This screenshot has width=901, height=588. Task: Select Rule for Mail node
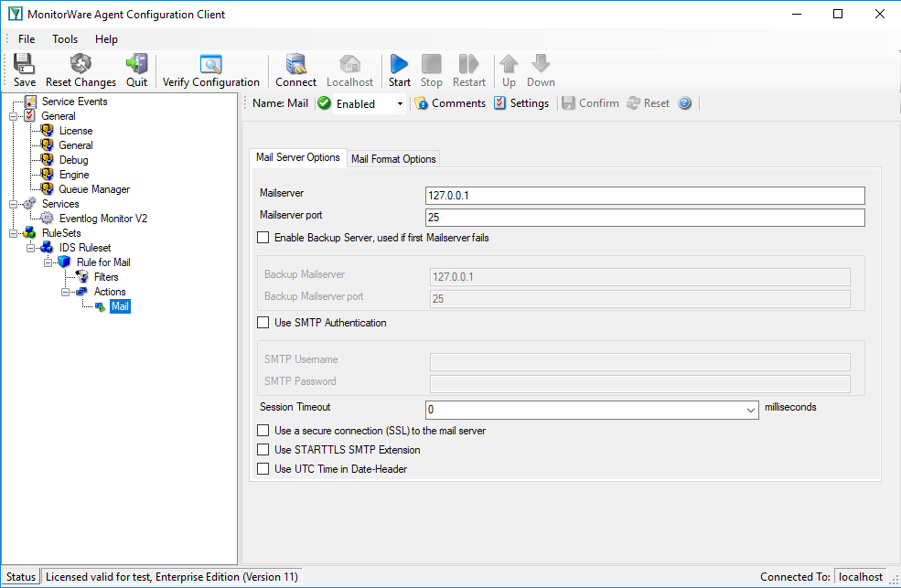(x=103, y=262)
